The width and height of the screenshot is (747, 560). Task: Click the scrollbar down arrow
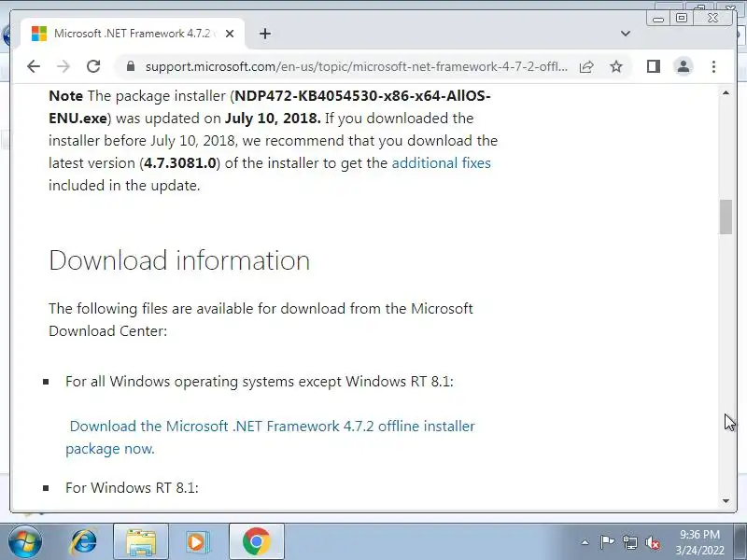click(726, 500)
